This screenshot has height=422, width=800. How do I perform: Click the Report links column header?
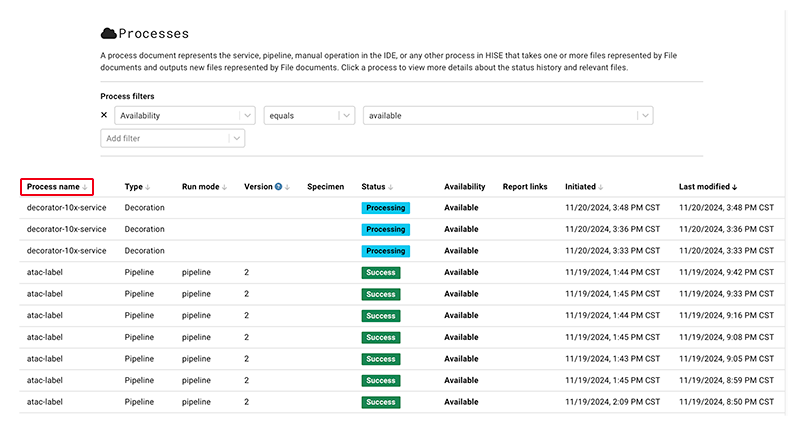[525, 187]
